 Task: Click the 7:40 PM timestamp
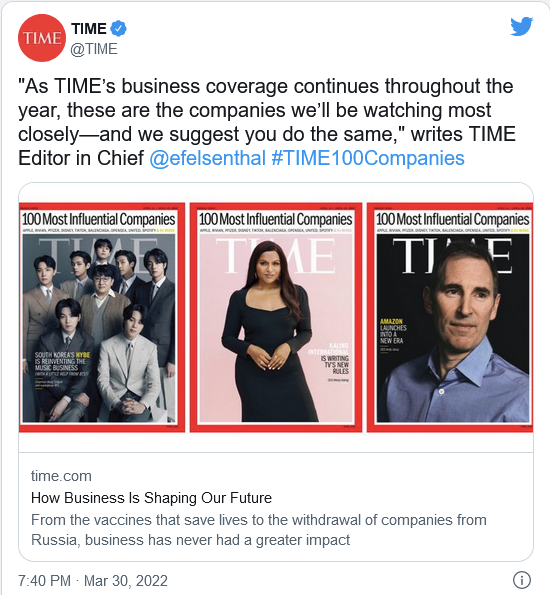[44, 581]
